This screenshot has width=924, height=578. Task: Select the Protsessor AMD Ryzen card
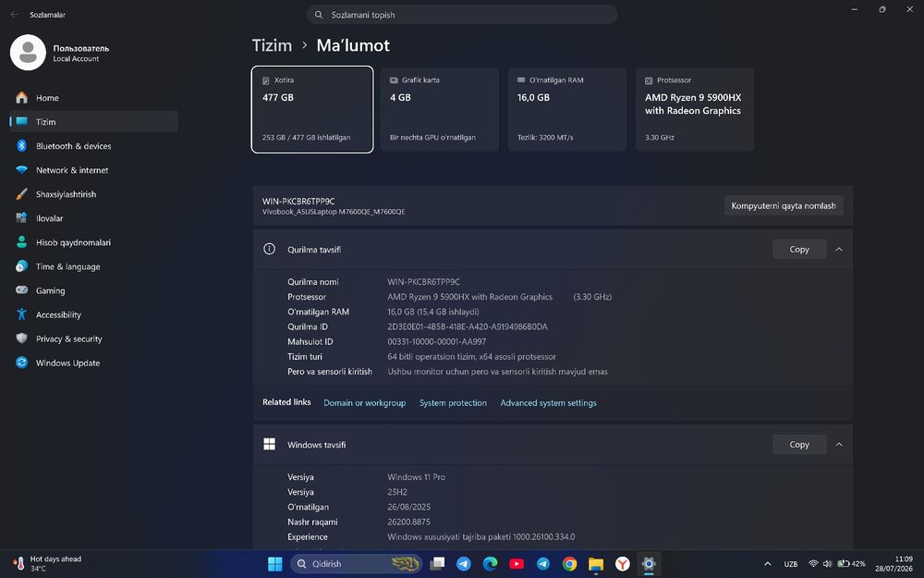tap(695, 109)
